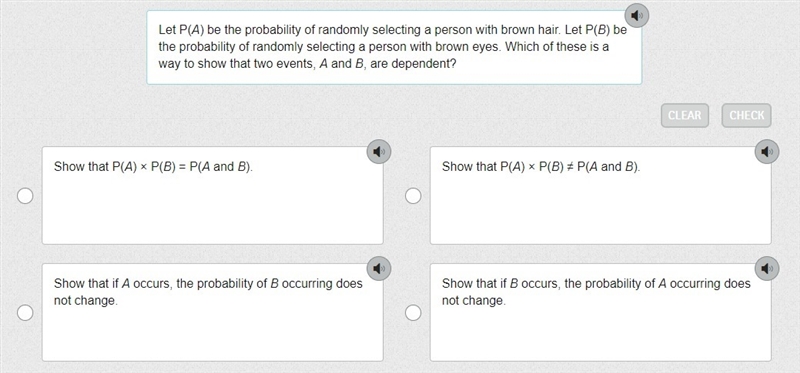Viewport: 800px width, 373px height.
Task: Play audio for the 'if A occurs' answer
Action: (x=379, y=268)
